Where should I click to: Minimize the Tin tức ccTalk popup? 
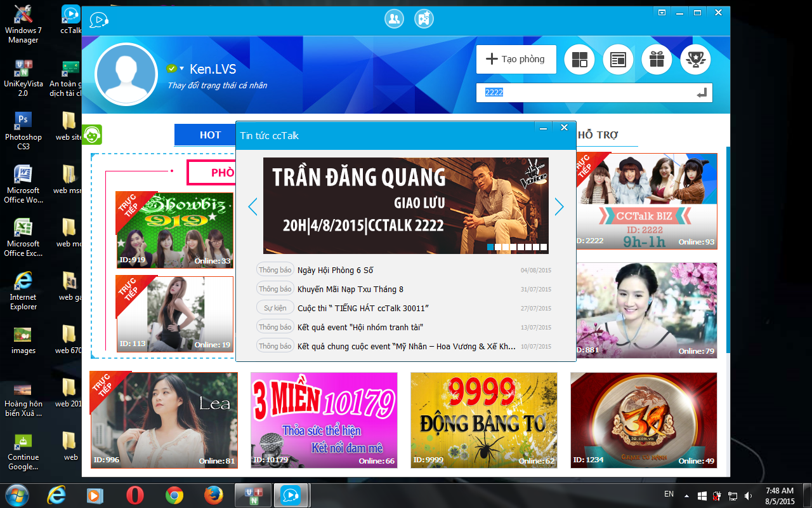click(543, 128)
